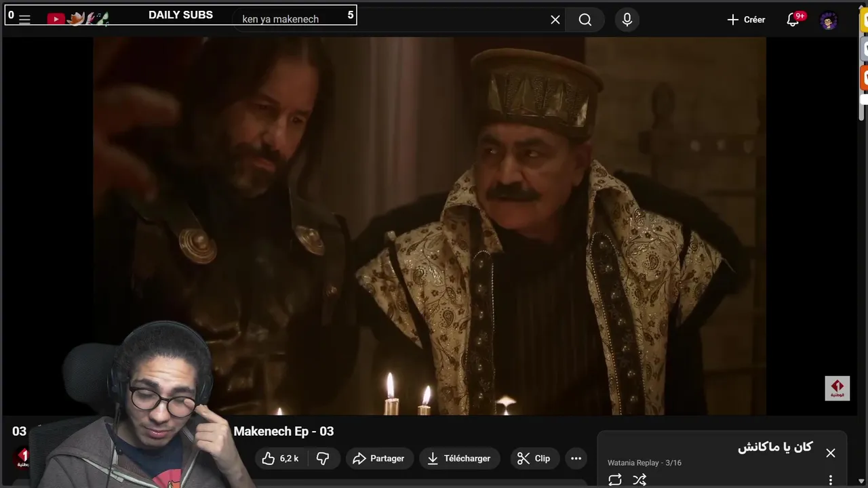Toggle playlist loop mode
Viewport: 868px width, 488px height.
(615, 480)
